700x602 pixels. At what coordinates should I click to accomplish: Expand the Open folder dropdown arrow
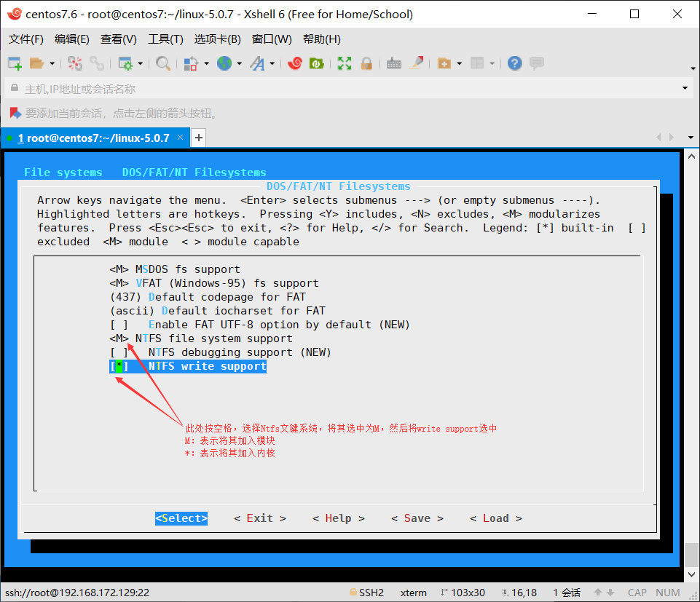(x=52, y=63)
